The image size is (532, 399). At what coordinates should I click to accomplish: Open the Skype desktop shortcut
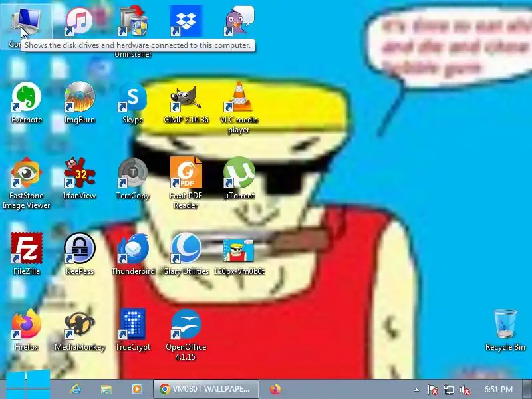coord(132,104)
